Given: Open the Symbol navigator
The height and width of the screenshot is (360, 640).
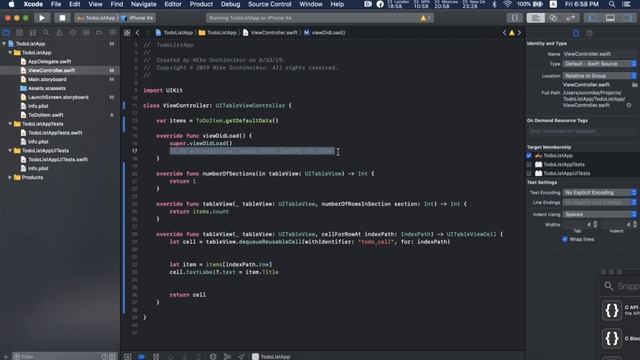Looking at the screenshot, I should tap(33, 33).
